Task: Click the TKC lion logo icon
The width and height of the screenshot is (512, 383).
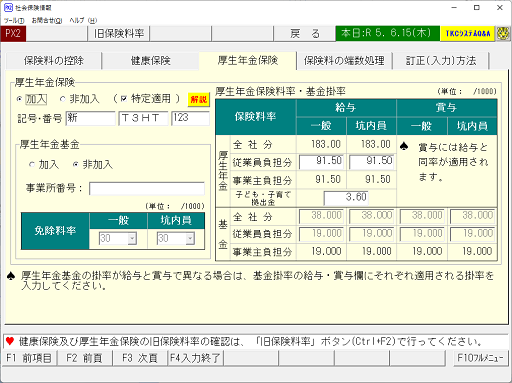Action: click(x=503, y=33)
